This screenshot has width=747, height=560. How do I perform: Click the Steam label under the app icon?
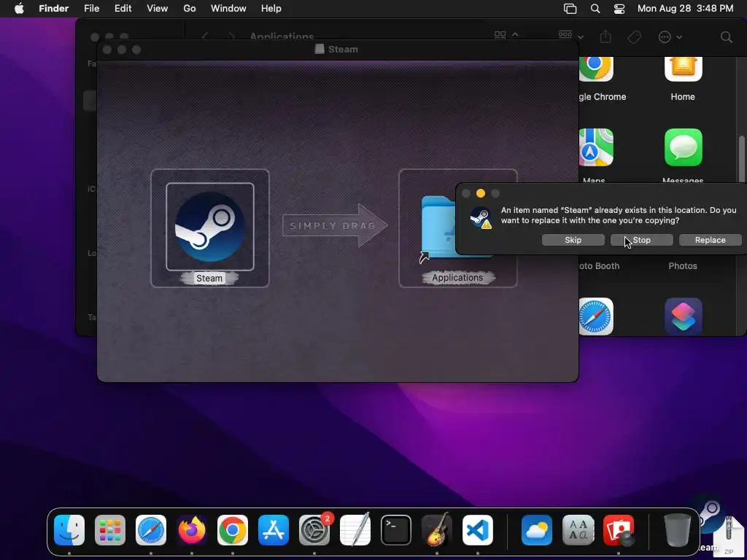click(x=209, y=279)
